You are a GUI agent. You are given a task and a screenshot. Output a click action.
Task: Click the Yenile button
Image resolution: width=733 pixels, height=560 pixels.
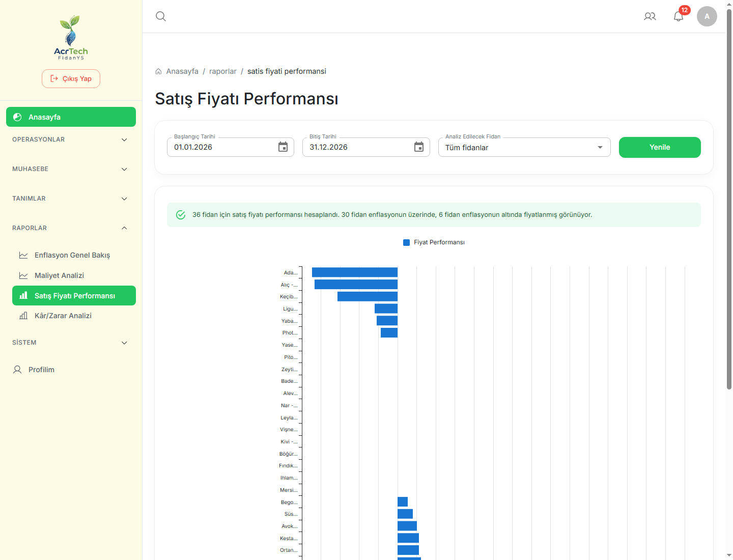tap(660, 147)
